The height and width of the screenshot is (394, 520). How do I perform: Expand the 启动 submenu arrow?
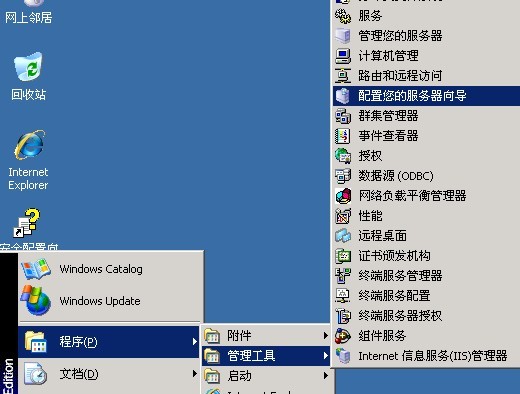[325, 376]
